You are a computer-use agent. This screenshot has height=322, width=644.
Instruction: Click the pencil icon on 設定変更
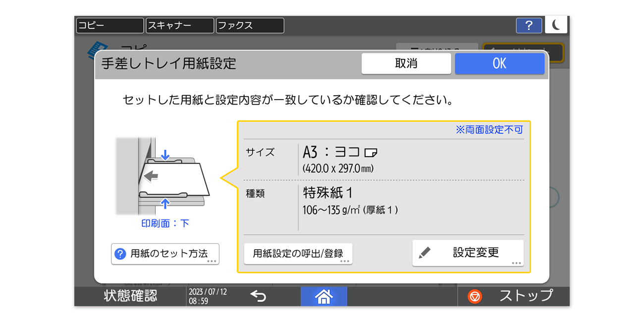424,253
